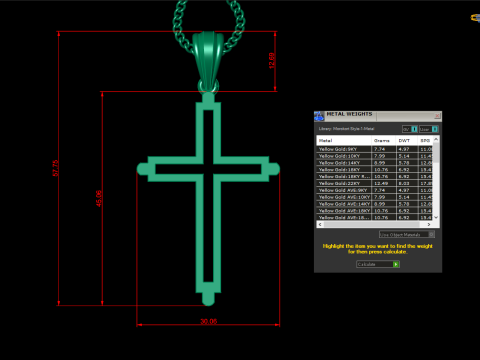This screenshot has height=360, width=480.
Task: Click the scroll left arrow under metal table
Action: (x=320, y=224)
